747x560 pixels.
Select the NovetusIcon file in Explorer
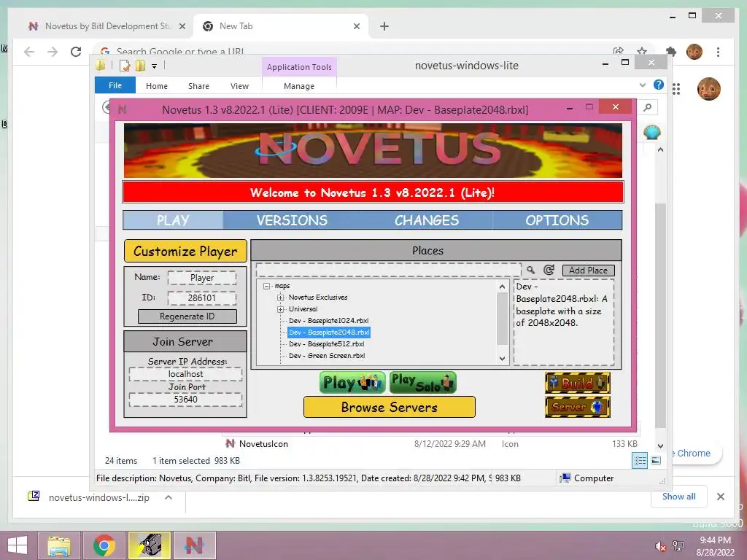263,444
